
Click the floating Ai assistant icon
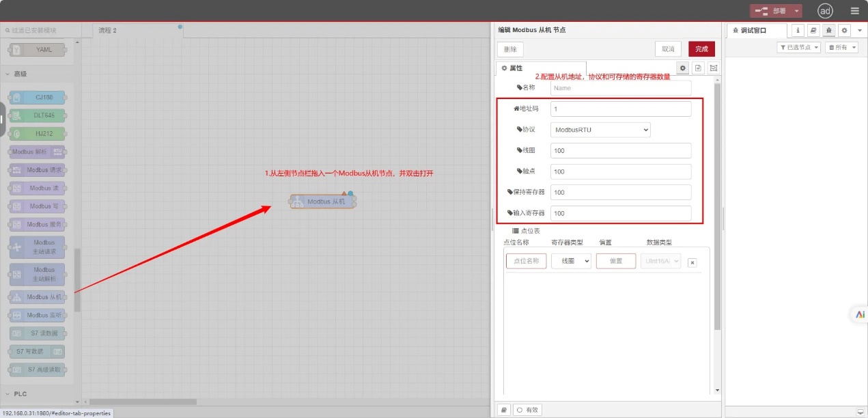tap(859, 315)
